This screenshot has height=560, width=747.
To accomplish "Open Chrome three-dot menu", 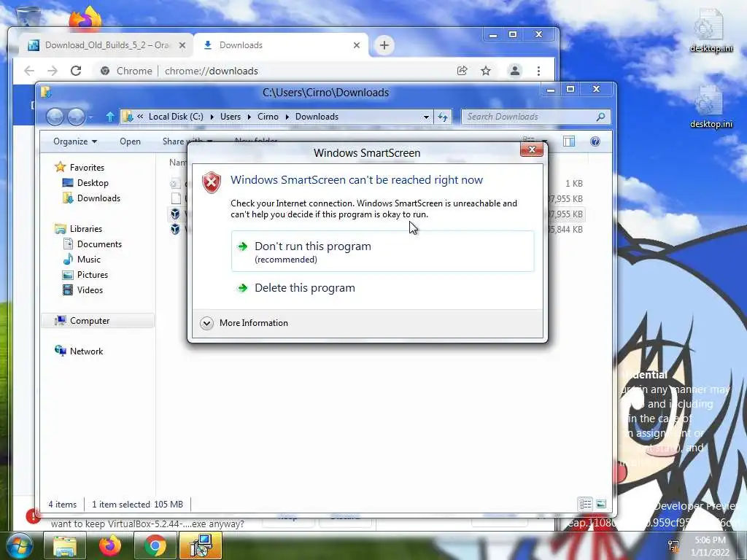I will (539, 71).
